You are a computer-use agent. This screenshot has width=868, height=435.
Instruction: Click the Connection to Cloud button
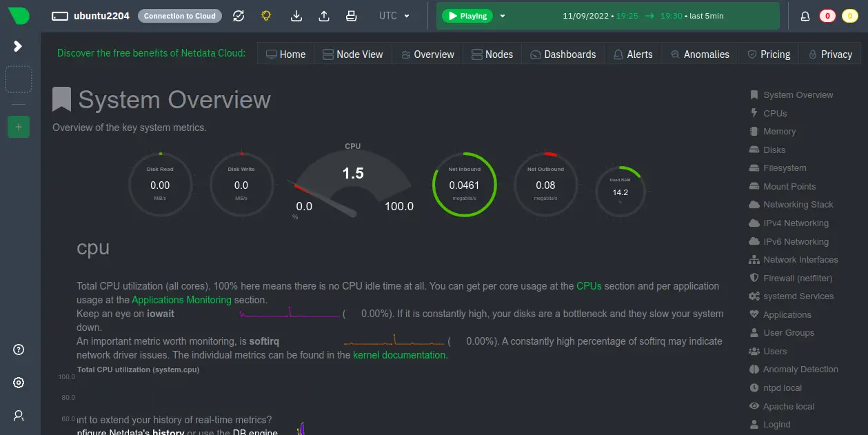pos(179,16)
